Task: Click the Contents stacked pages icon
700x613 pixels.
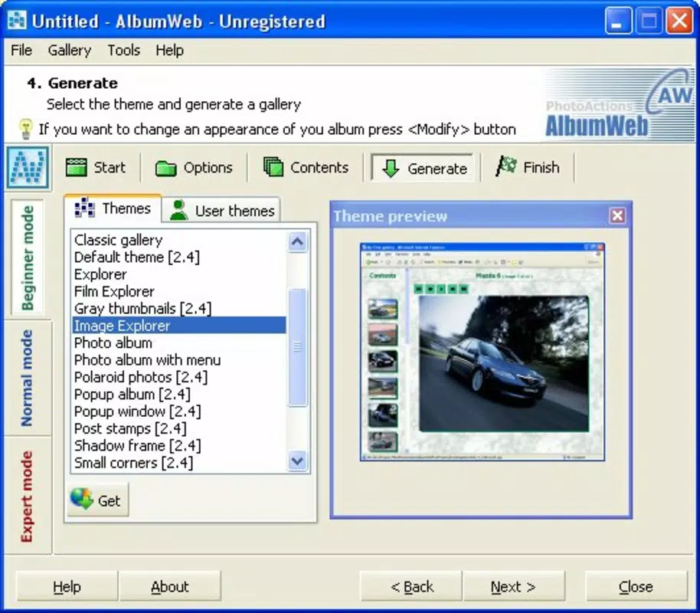Action: coord(273,167)
